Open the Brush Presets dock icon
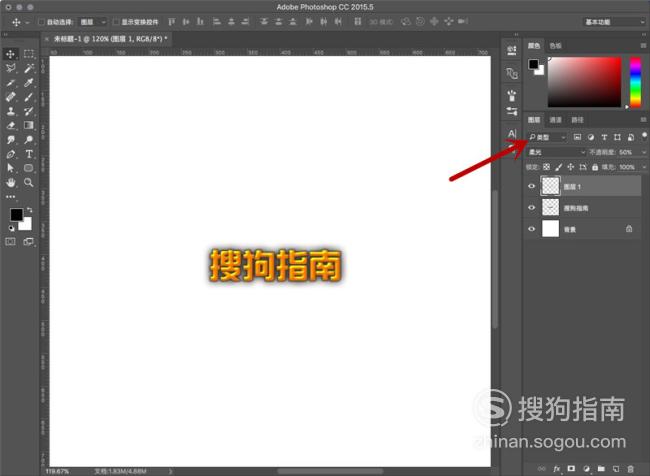 [512, 95]
